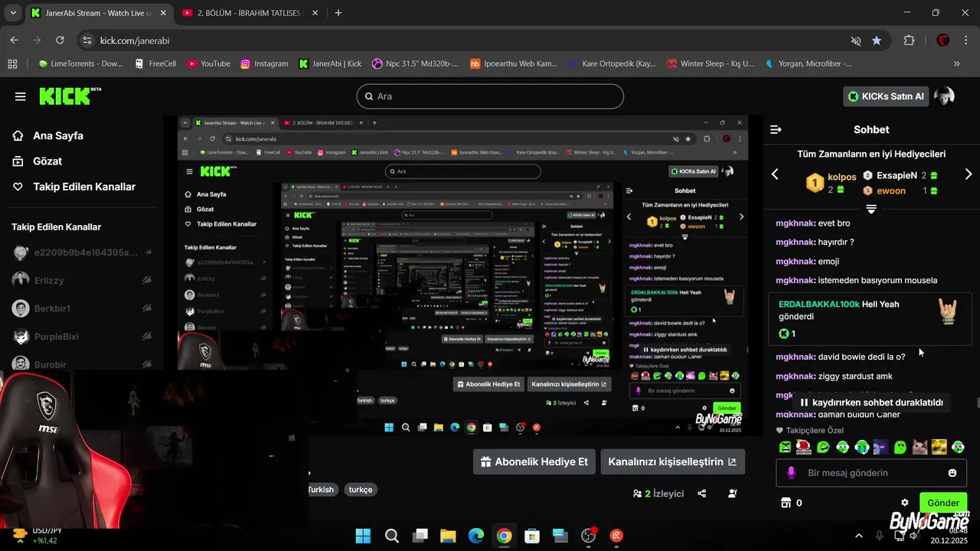Click Chrome back navigation arrow

[x=14, y=40]
